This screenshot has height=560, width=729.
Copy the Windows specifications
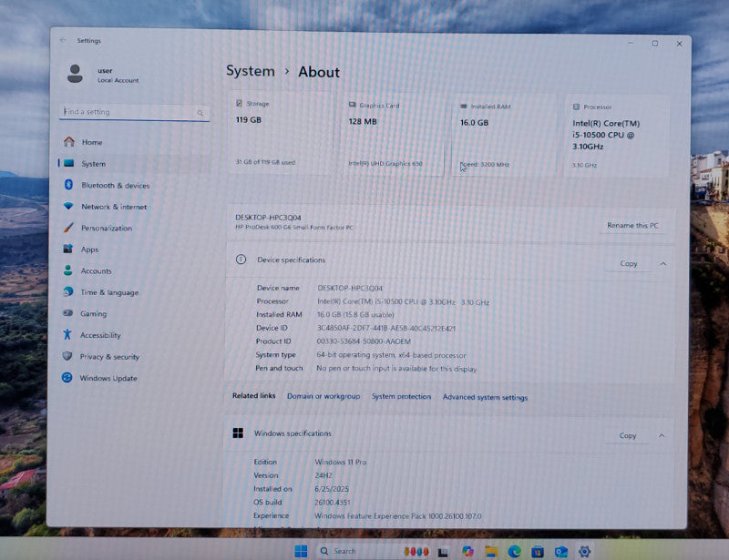(627, 435)
